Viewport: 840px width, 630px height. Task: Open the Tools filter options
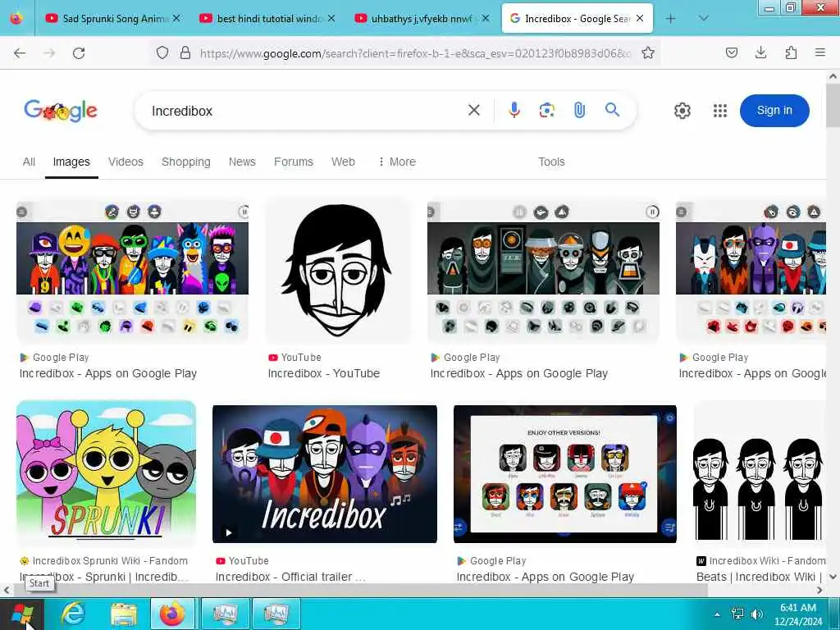551,162
